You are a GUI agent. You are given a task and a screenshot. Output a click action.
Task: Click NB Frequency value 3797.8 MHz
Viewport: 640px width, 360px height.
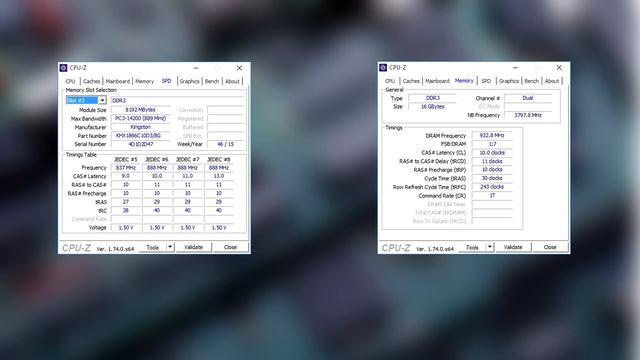click(528, 115)
